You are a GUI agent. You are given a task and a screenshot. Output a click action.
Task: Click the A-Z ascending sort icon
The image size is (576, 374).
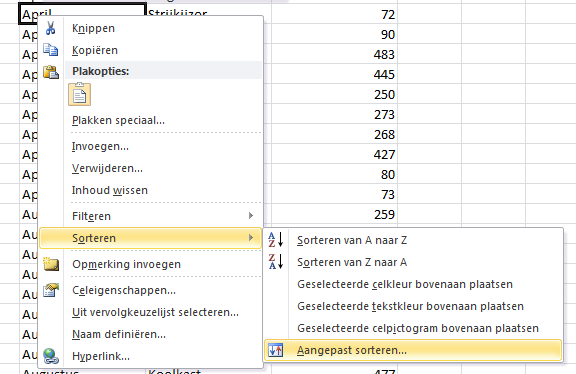(276, 240)
